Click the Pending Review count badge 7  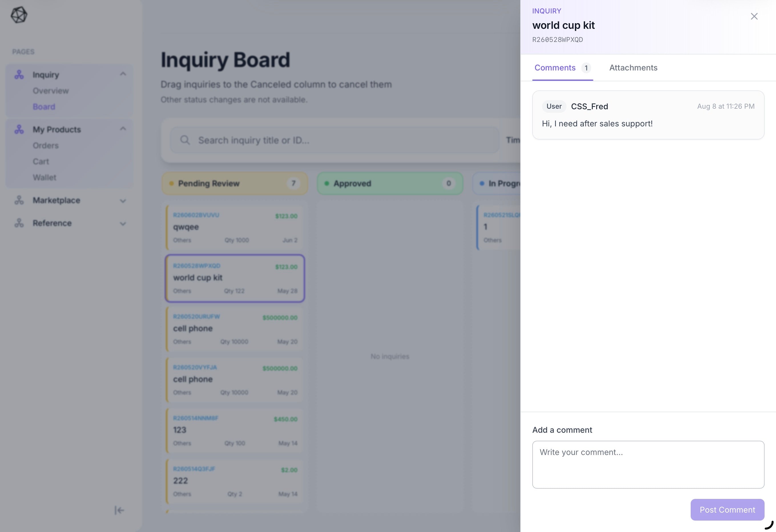point(293,183)
